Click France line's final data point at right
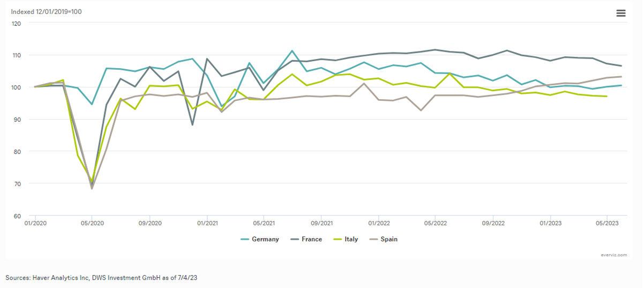The width and height of the screenshot is (644, 288). [x=621, y=66]
